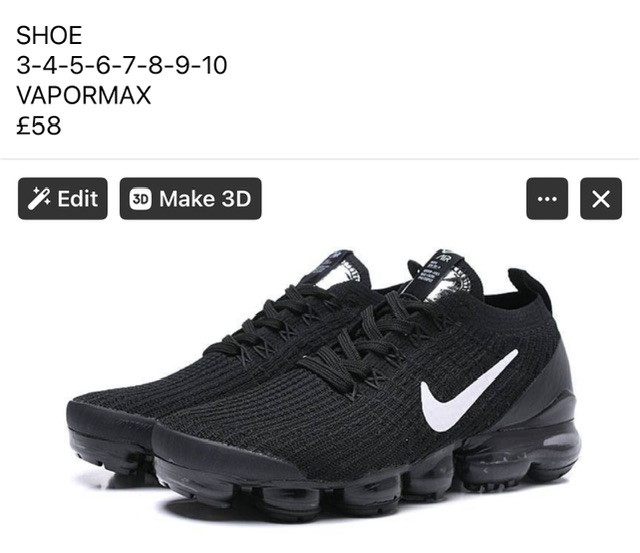This screenshot has width=640, height=553.
Task: Open the three-dots more options button
Action: pos(547,199)
